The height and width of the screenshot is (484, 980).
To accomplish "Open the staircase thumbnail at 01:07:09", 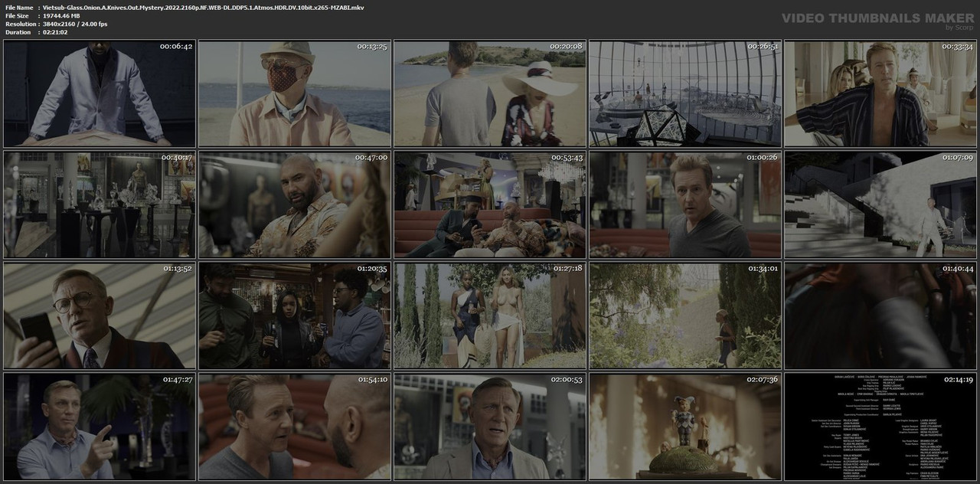I will [880, 204].
